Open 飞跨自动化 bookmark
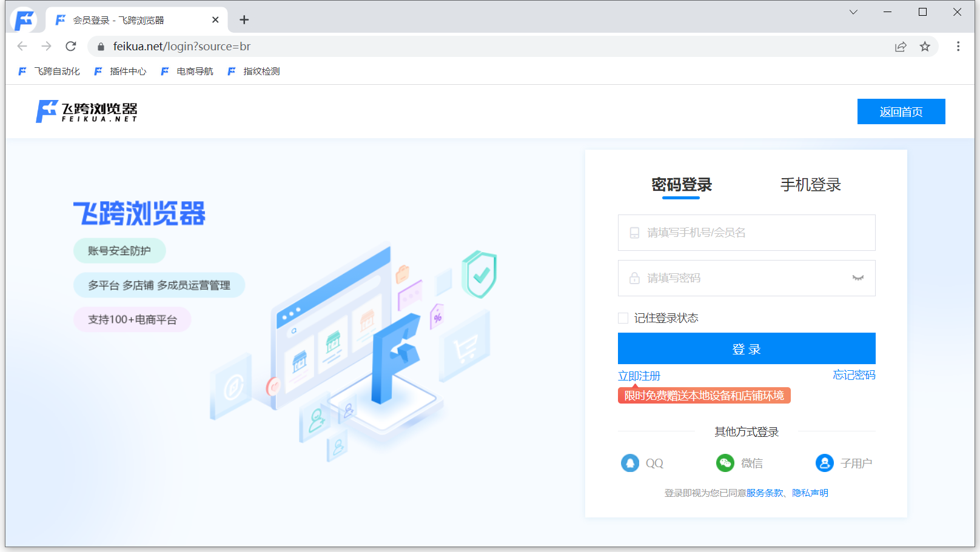This screenshot has width=980, height=552. click(49, 71)
